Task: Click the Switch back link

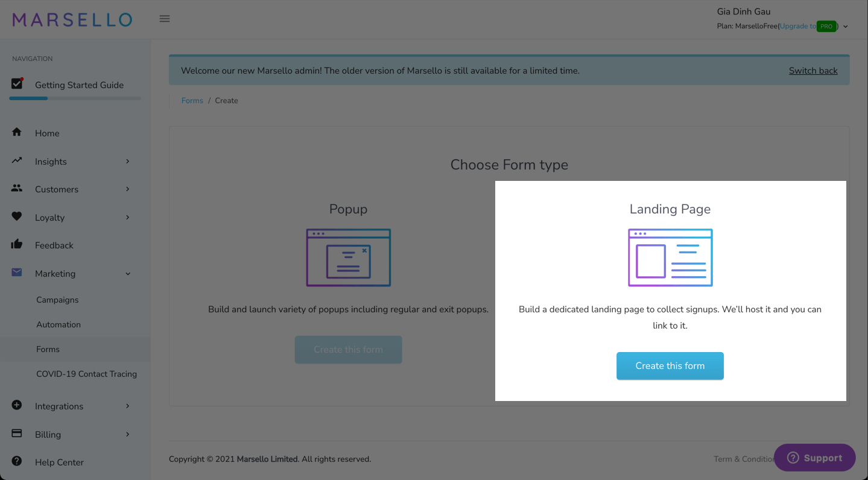Action: tap(813, 71)
